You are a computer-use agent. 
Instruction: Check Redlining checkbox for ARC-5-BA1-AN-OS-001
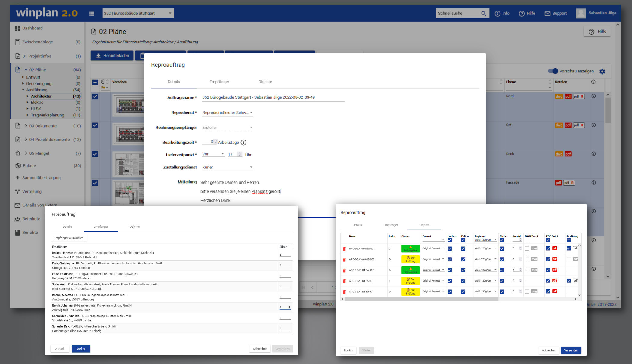pyautogui.click(x=569, y=259)
